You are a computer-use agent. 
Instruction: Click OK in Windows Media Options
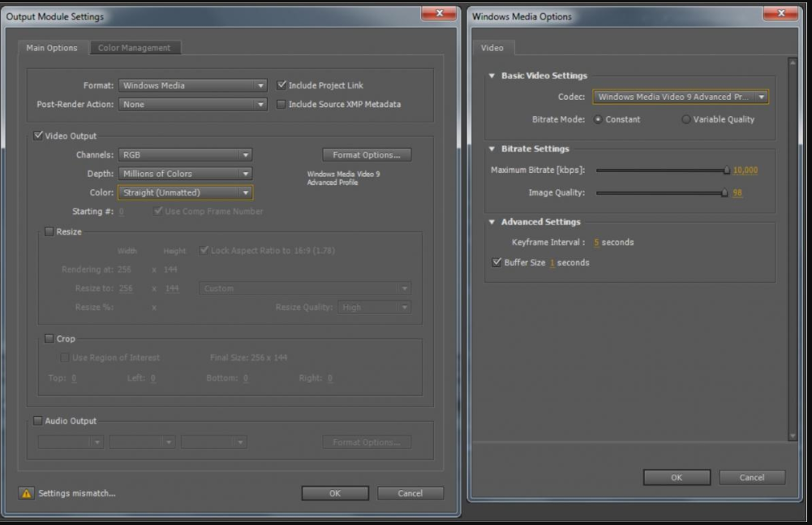tap(677, 477)
